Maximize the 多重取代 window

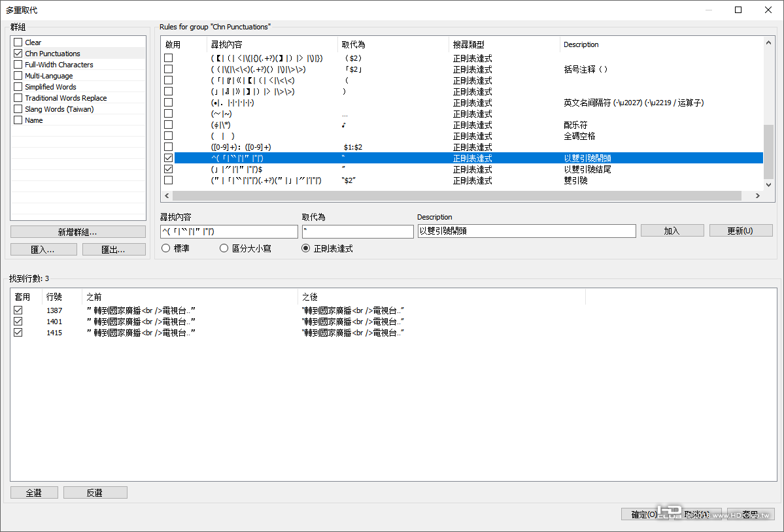[738, 10]
